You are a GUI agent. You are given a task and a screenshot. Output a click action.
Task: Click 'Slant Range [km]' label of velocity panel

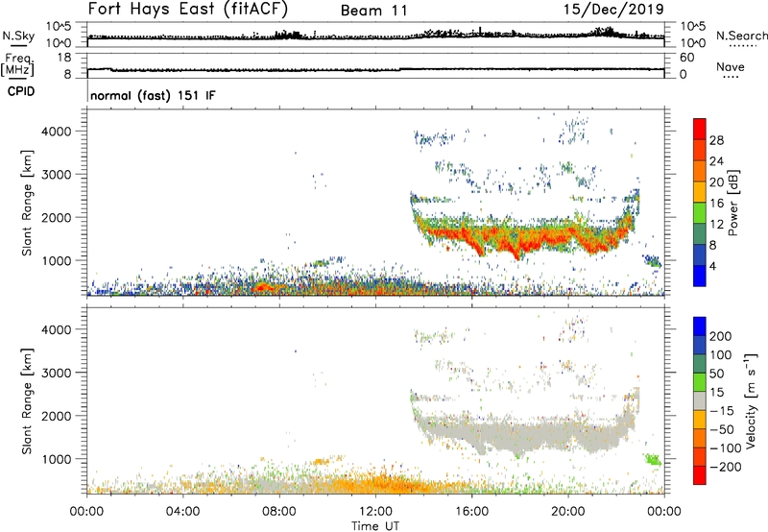[27, 401]
